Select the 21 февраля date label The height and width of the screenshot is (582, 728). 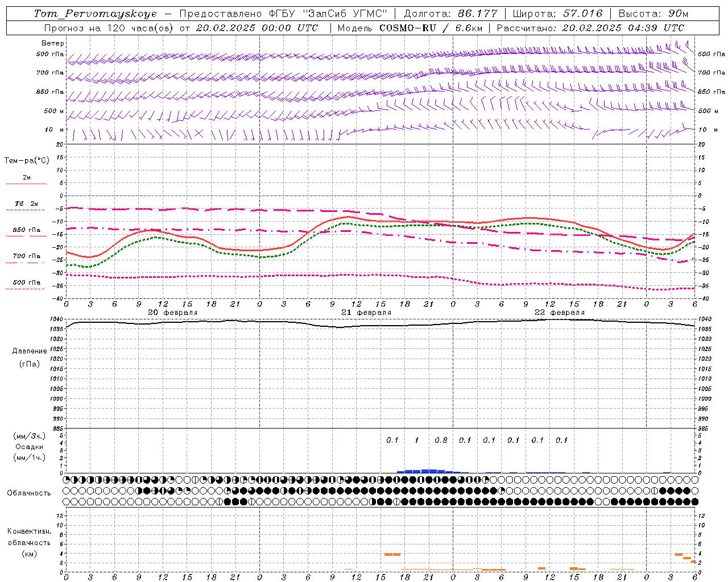366,313
